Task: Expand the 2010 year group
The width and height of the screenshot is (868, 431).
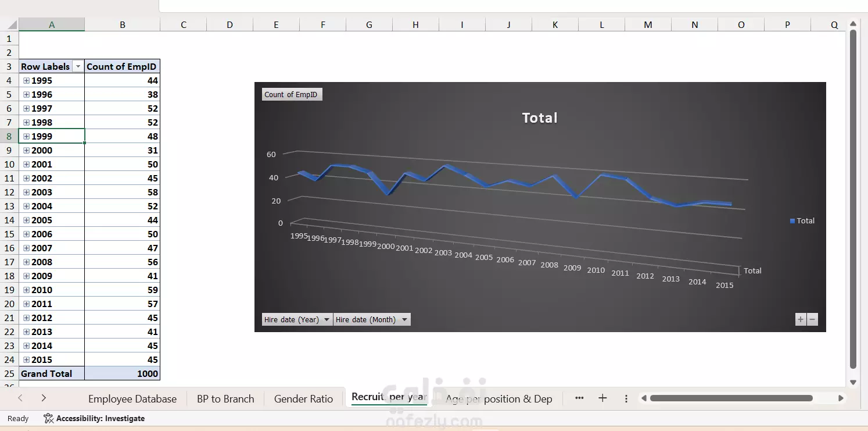Action: [26, 290]
